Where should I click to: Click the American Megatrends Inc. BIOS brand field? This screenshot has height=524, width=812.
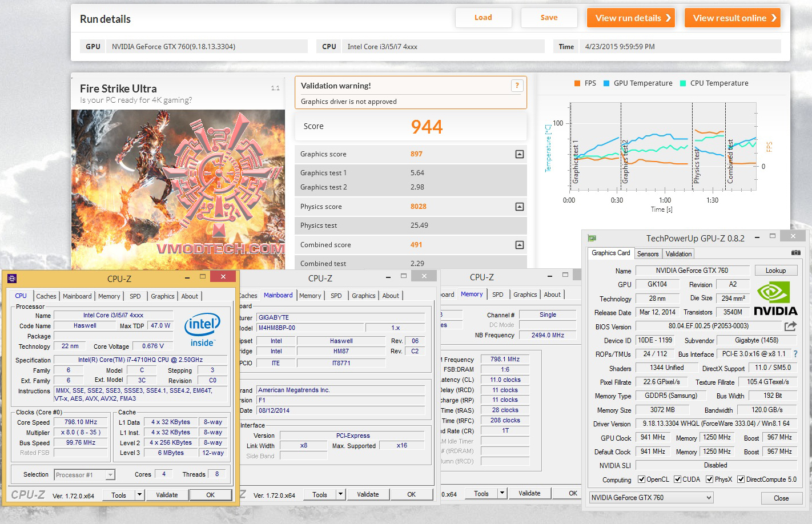[340, 390]
